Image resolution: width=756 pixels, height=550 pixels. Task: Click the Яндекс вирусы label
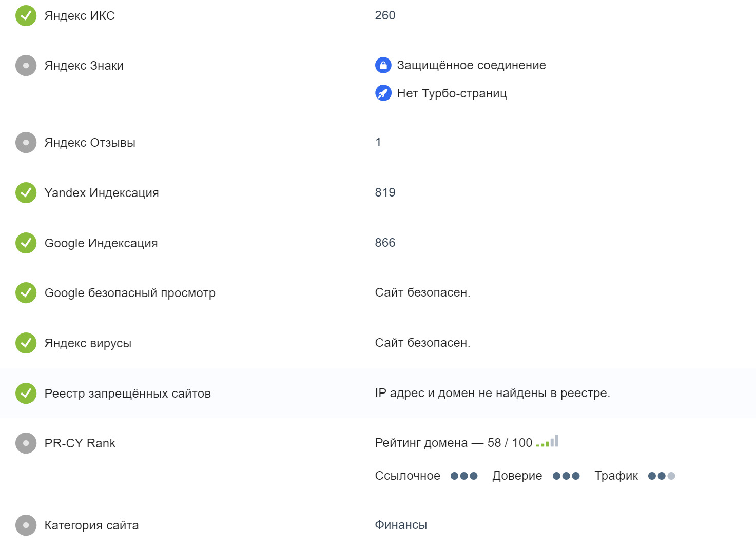coord(88,343)
